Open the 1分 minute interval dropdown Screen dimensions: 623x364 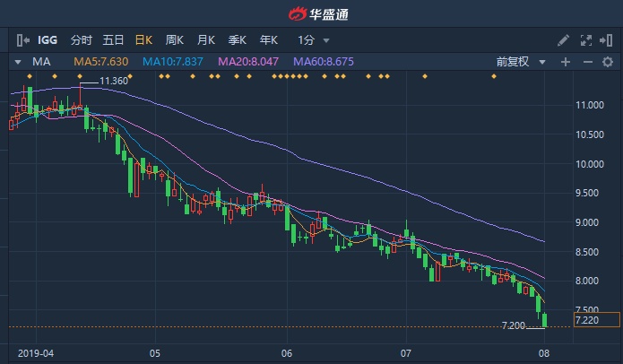314,40
